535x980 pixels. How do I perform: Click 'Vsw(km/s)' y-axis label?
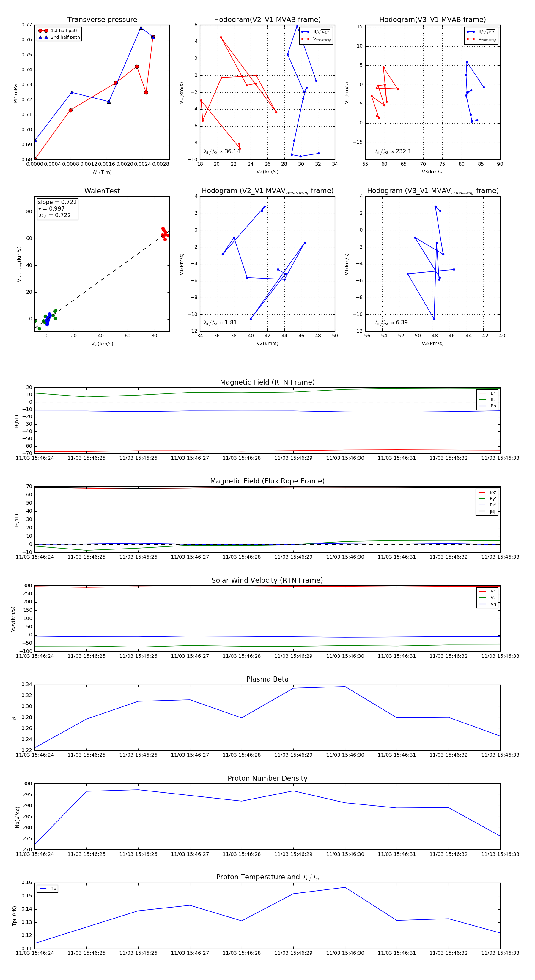[x=13, y=619]
